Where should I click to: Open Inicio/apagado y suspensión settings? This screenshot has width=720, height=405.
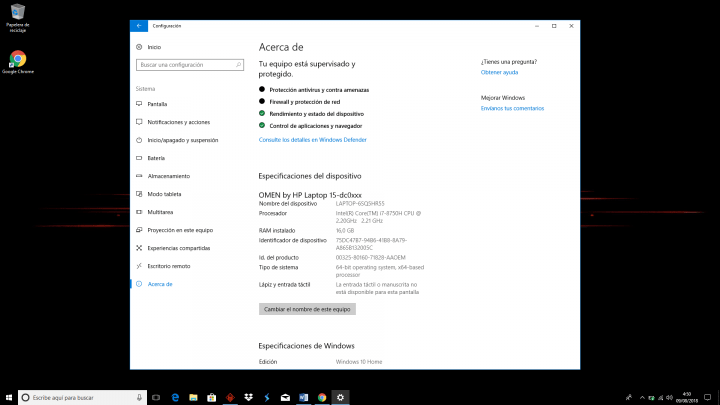[x=177, y=140]
